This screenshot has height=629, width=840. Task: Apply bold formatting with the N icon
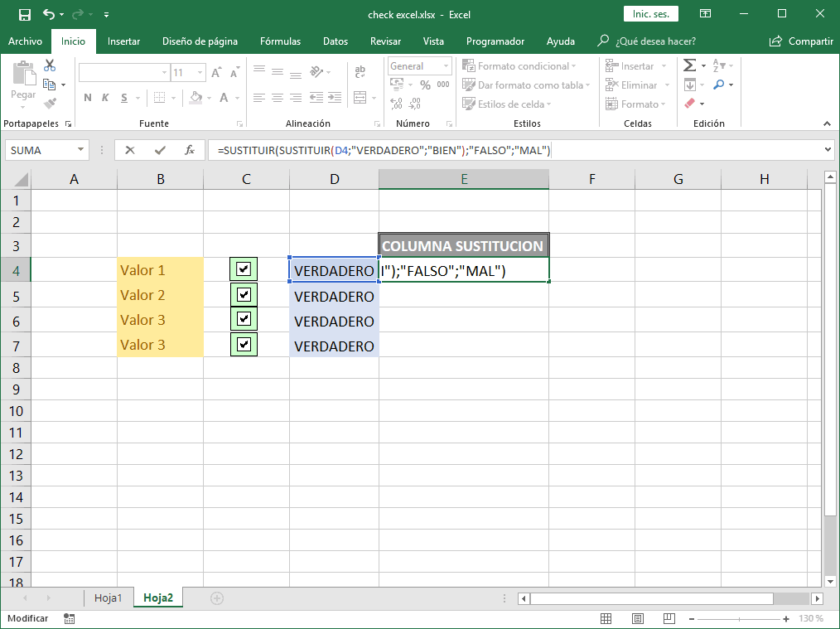87,97
